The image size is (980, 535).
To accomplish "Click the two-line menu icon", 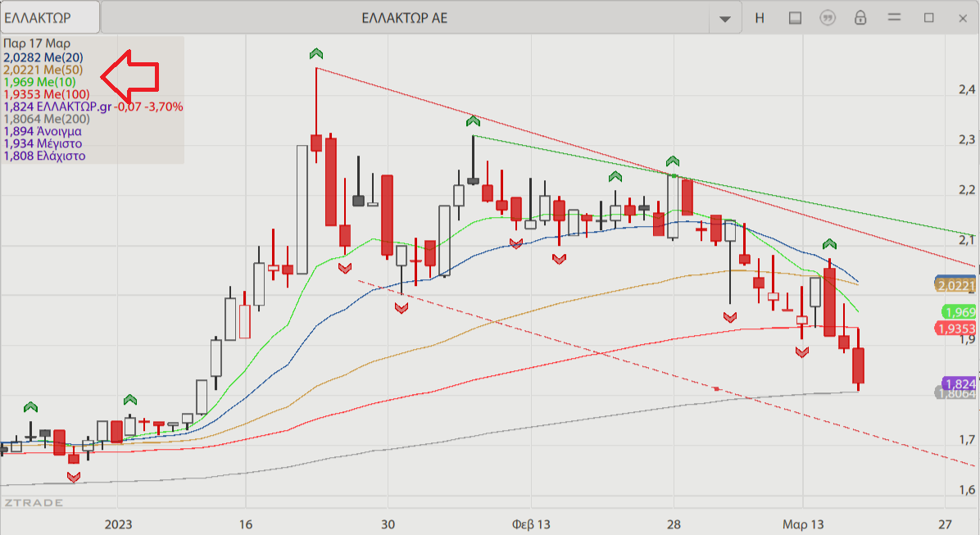I will (x=895, y=17).
